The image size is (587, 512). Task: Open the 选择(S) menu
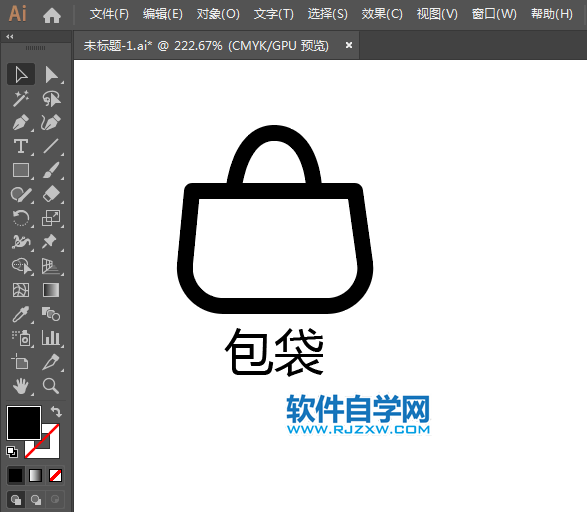pos(328,14)
